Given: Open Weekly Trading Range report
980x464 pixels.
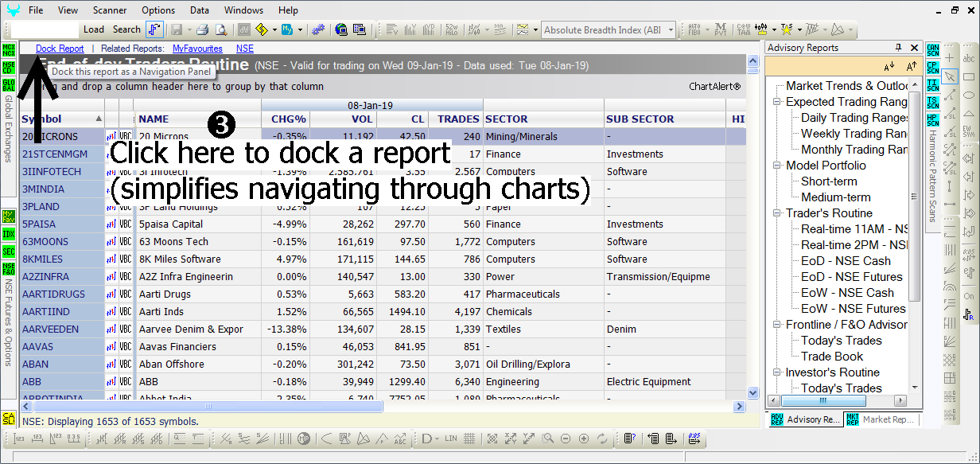Looking at the screenshot, I should click(854, 134).
